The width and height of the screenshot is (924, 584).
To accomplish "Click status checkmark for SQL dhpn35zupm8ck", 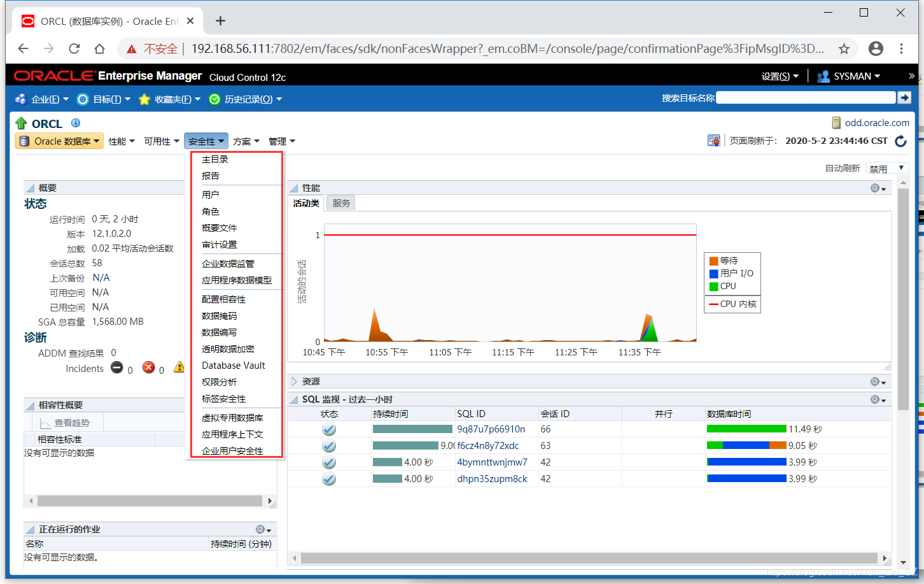I will click(329, 479).
